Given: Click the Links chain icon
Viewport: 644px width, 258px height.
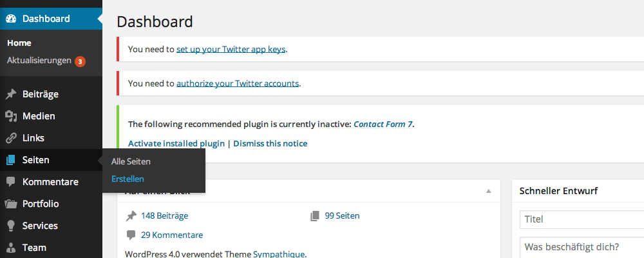Looking at the screenshot, I should pos(11,138).
